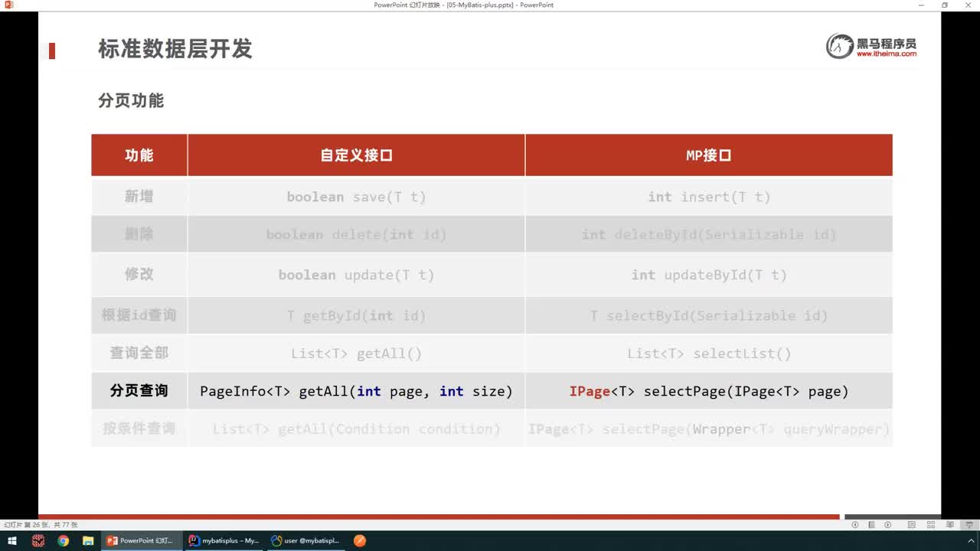This screenshot has width=980, height=551.
Task: Click the slide title 标准数据层开发
Action: 175,49
